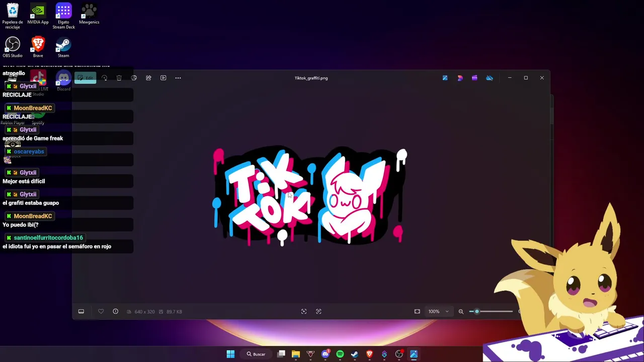Image resolution: width=644 pixels, height=362 pixels.
Task: Toggle the favorite heart icon
Action: click(x=101, y=312)
